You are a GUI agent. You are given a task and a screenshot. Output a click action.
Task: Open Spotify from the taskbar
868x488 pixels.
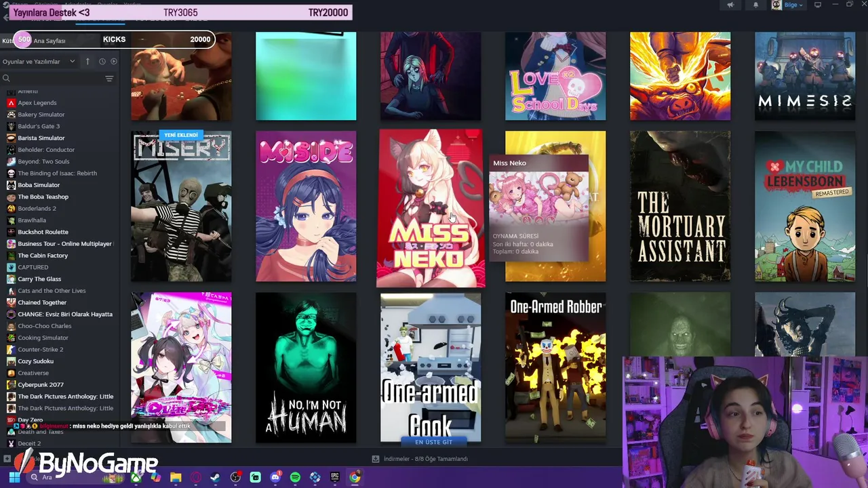295,477
